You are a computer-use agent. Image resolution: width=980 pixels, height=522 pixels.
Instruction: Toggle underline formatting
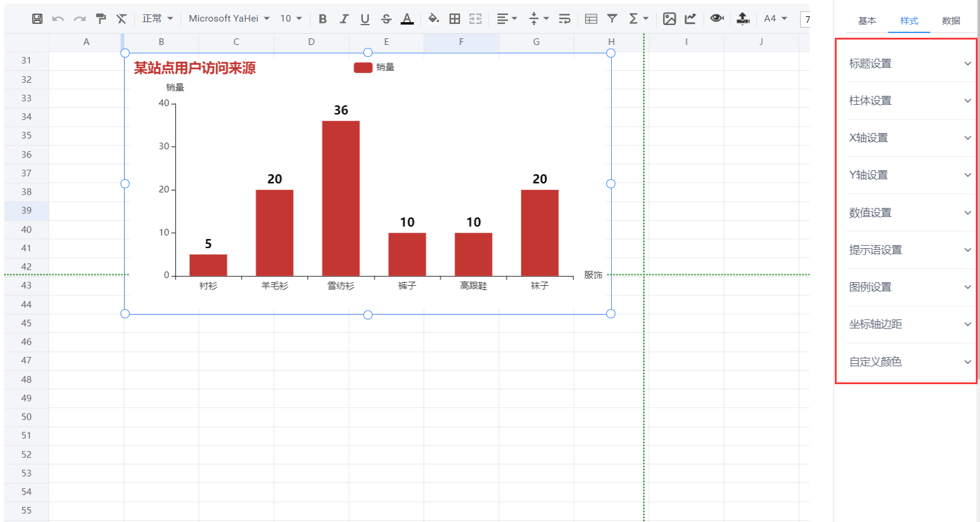coord(365,19)
